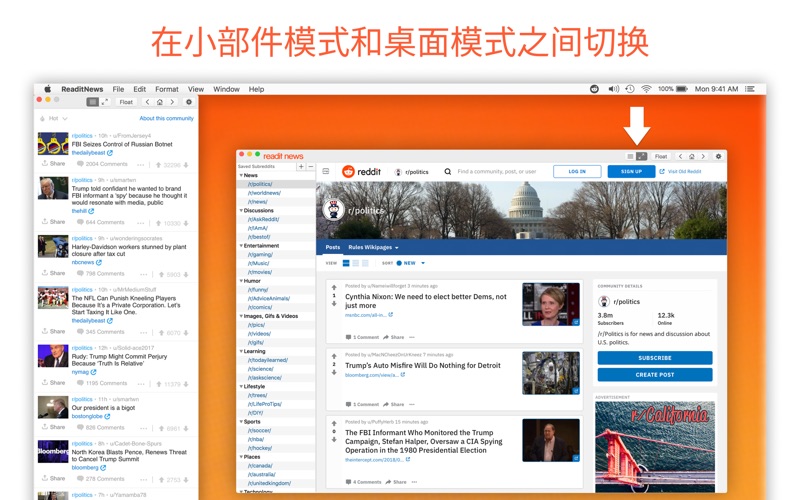Click the LOG IN button
800x500 pixels.
pyautogui.click(x=577, y=171)
